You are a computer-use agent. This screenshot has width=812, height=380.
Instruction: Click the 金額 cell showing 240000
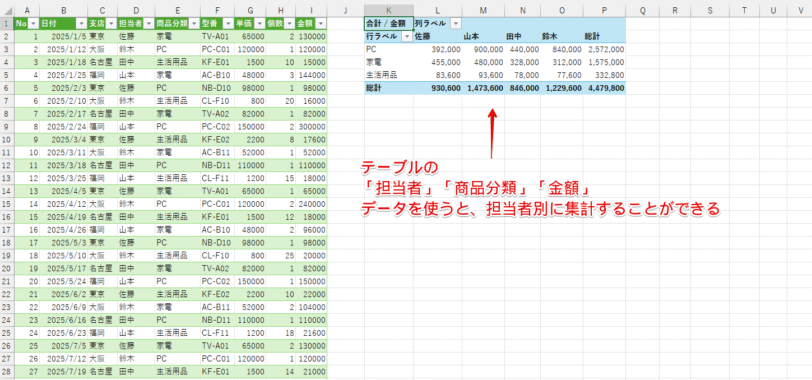click(x=311, y=203)
